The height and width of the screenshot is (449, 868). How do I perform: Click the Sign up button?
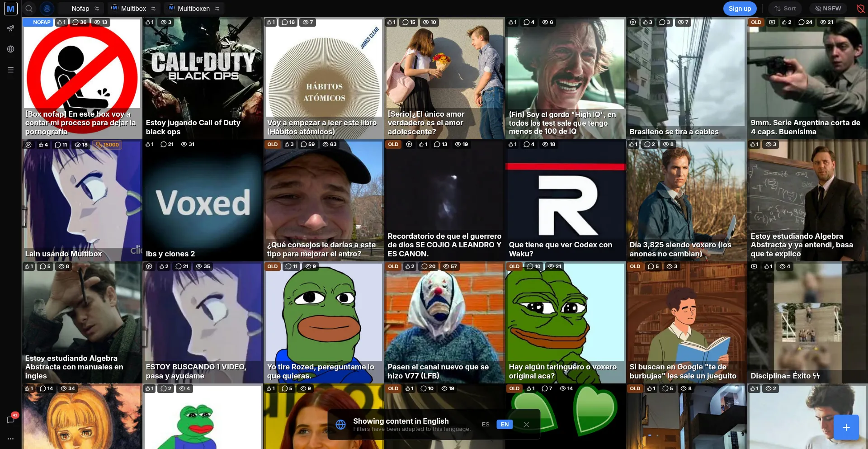pos(740,9)
